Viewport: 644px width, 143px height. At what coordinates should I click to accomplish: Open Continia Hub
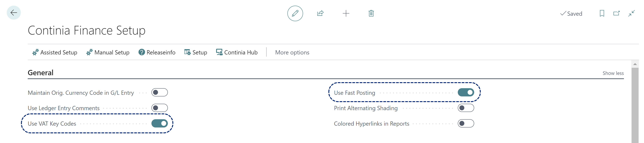pyautogui.click(x=237, y=52)
